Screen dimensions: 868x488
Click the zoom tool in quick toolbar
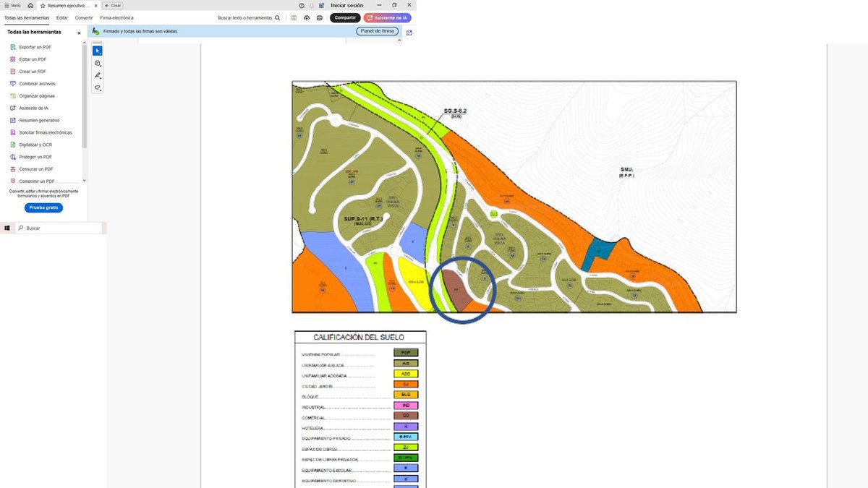point(98,64)
